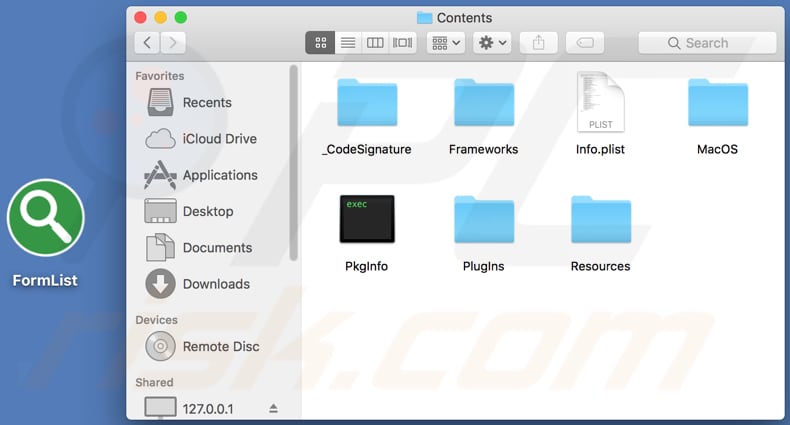The height and width of the screenshot is (425, 790).
Task: Select Downloads in the sidebar
Action: (216, 284)
